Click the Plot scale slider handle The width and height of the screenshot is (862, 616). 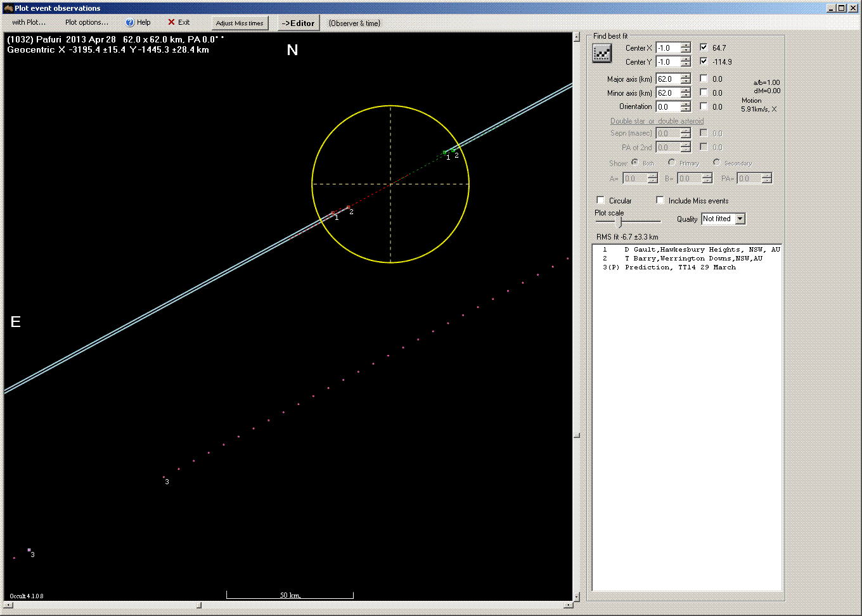(619, 221)
